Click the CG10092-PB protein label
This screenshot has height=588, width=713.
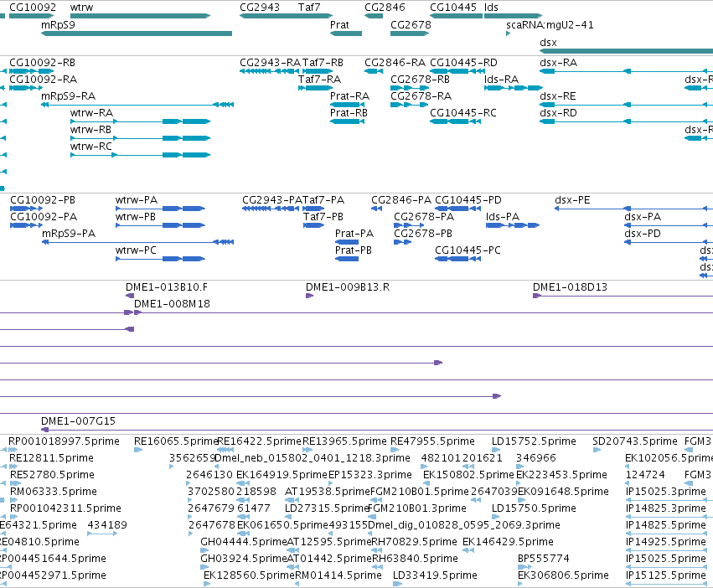point(43,199)
